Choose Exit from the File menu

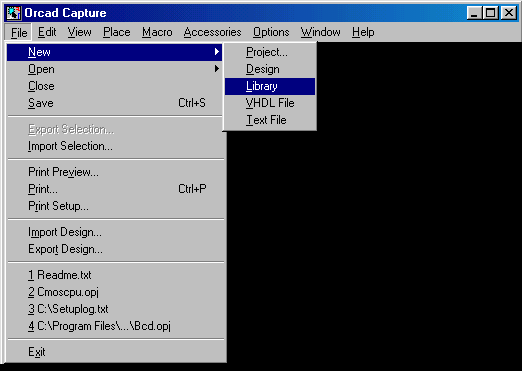point(116,352)
